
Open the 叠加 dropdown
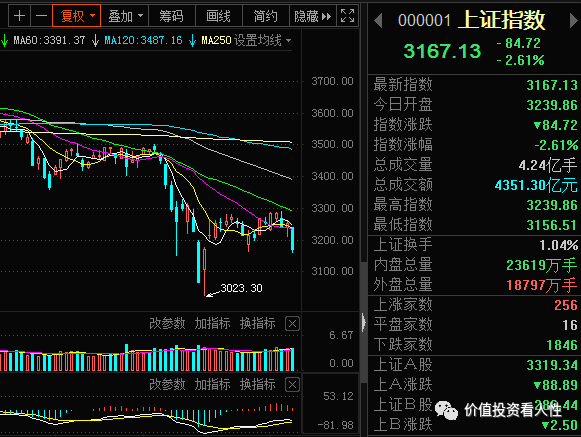pos(124,16)
